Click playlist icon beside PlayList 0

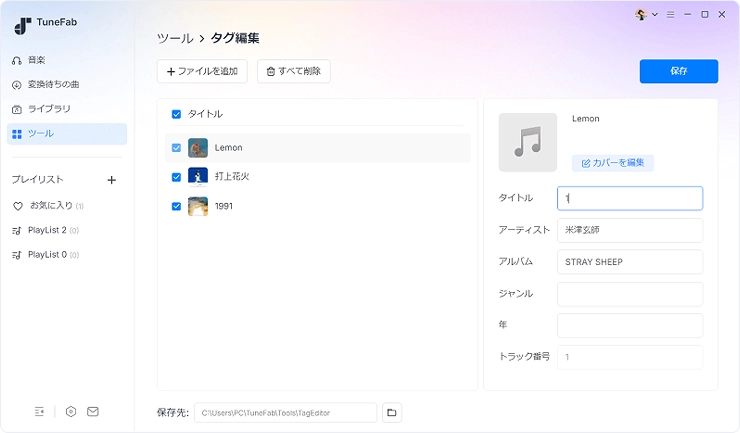pos(17,255)
